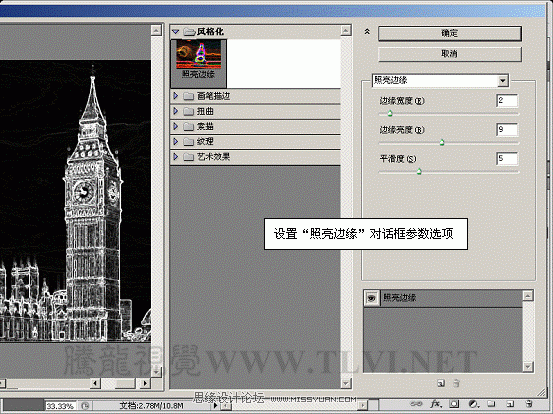
Task: Click effect layer list scrollbar down arrow
Action: [x=528, y=367]
